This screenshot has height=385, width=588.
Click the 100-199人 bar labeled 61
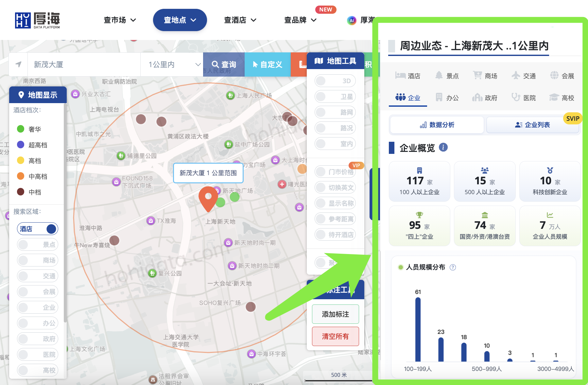(x=418, y=329)
